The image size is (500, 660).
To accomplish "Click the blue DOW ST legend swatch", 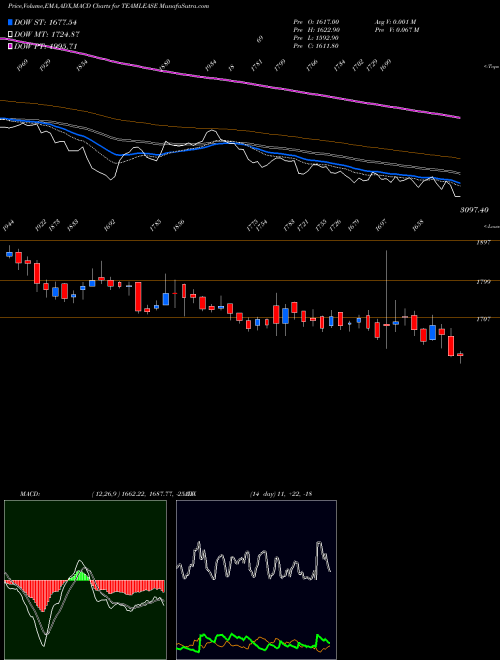I will pos(10,22).
